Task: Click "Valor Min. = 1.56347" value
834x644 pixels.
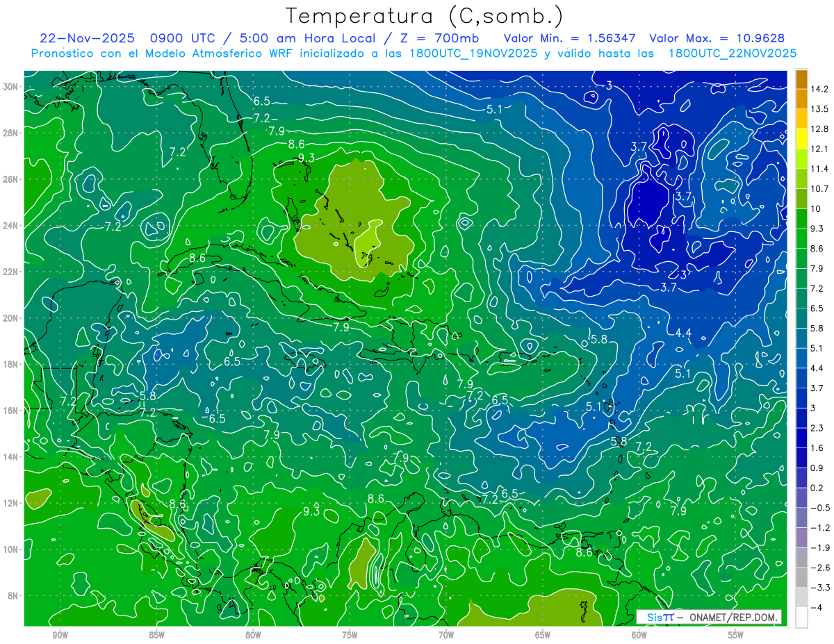Action: click(x=571, y=38)
